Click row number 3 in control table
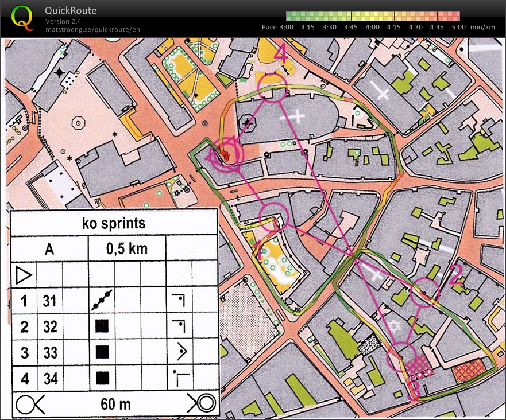Viewport: 506px width, 420px height. 25,353
